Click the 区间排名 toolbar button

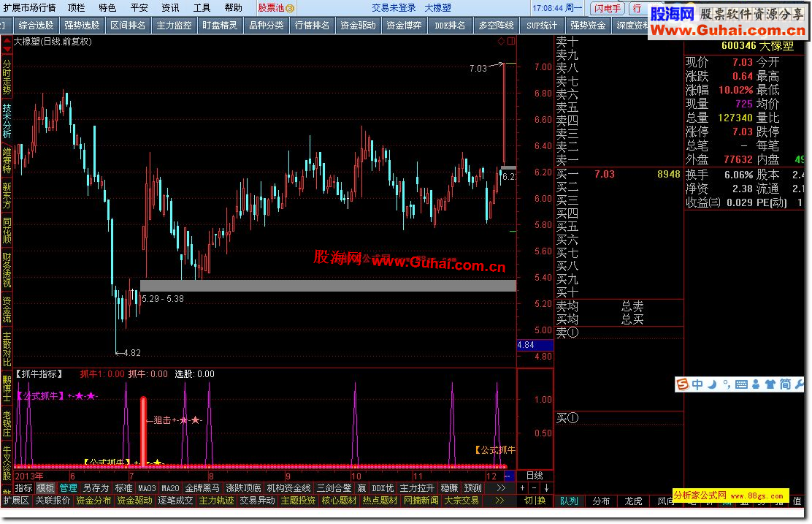point(128,25)
